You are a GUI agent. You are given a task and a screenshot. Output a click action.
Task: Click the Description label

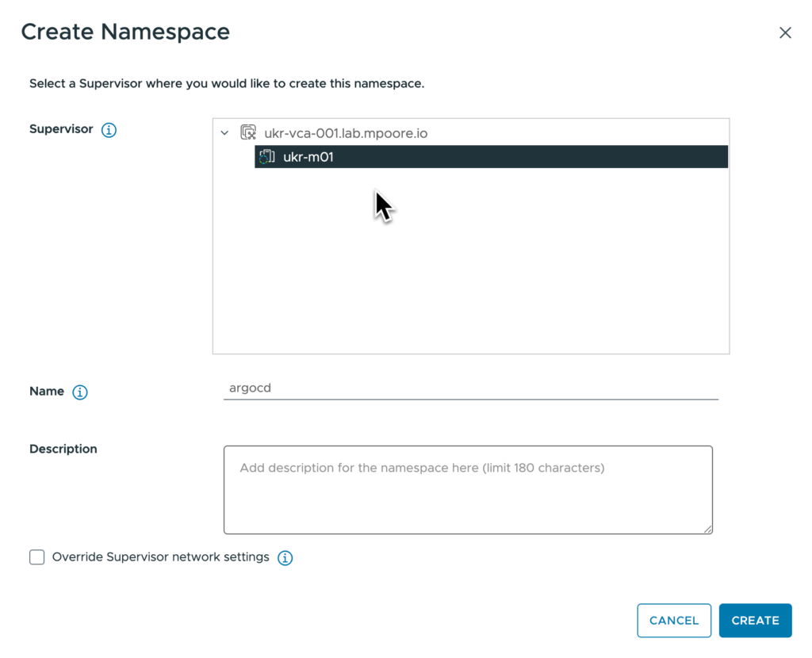(63, 449)
